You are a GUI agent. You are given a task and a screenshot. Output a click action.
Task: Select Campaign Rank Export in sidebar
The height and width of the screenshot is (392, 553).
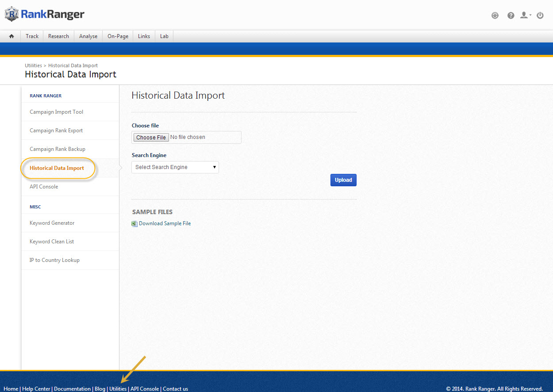56,131
